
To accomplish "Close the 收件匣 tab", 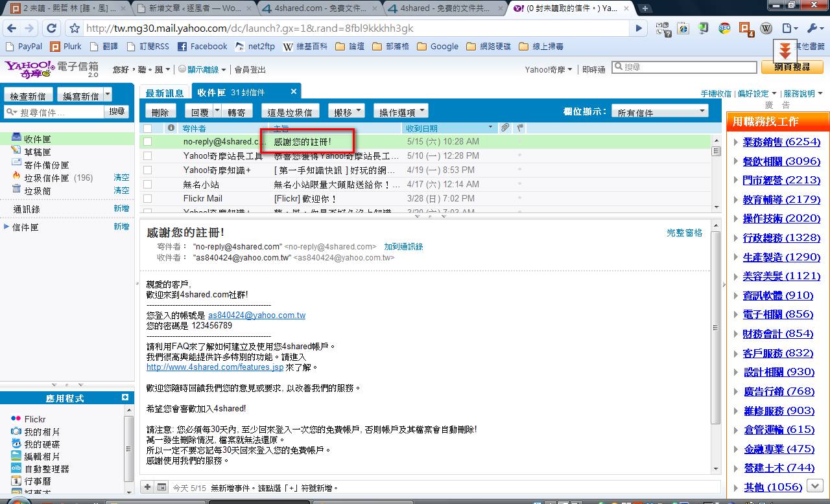I will (x=294, y=92).
